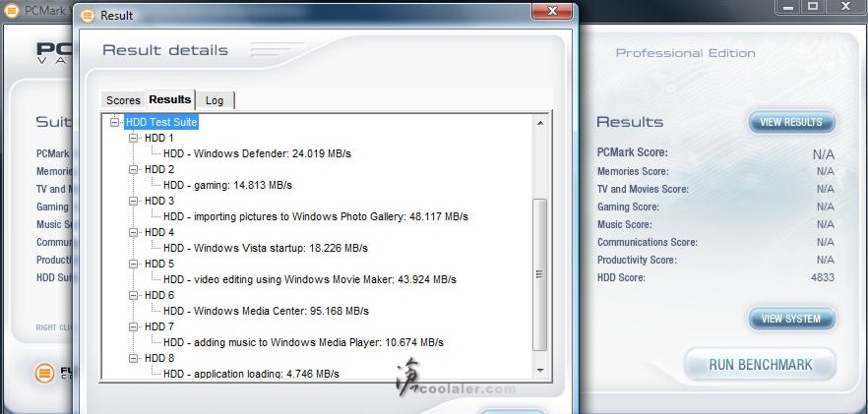Click the PCMark Score label
The width and height of the screenshot is (868, 414).
click(x=632, y=152)
